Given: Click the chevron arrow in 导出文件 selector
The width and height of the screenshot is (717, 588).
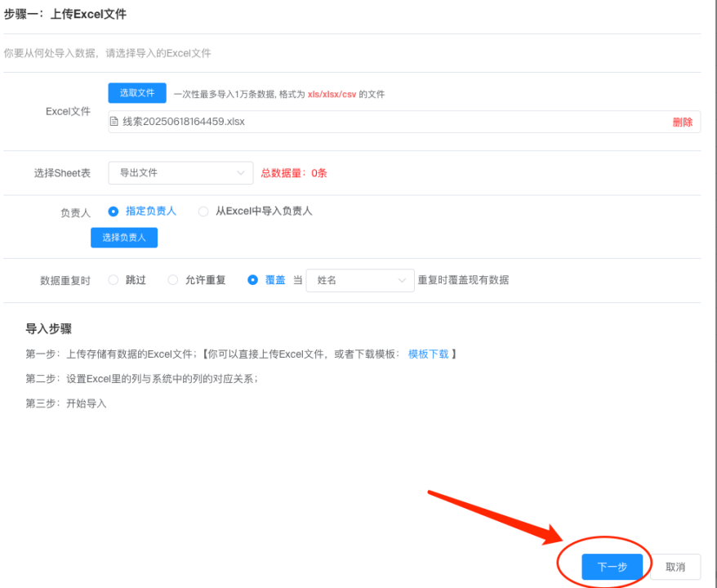Looking at the screenshot, I should click(240, 173).
